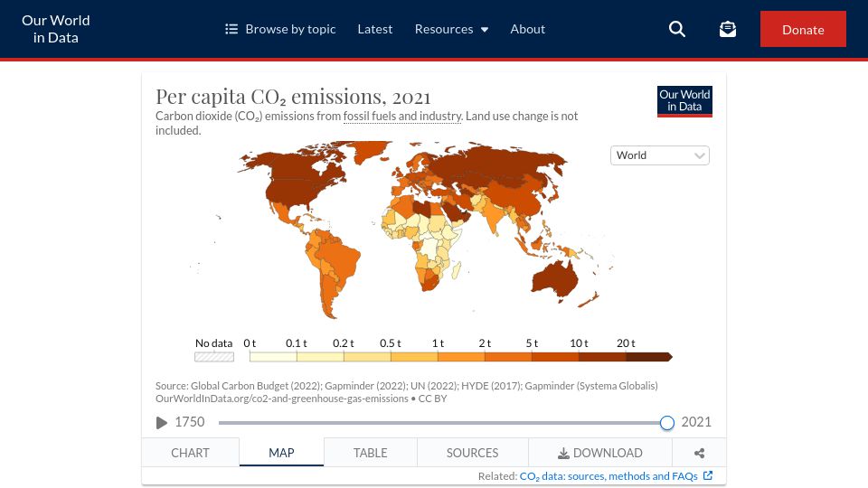Open CO₂ data sources, methods and FAQs link
The width and height of the screenshot is (868, 488).
(616, 476)
